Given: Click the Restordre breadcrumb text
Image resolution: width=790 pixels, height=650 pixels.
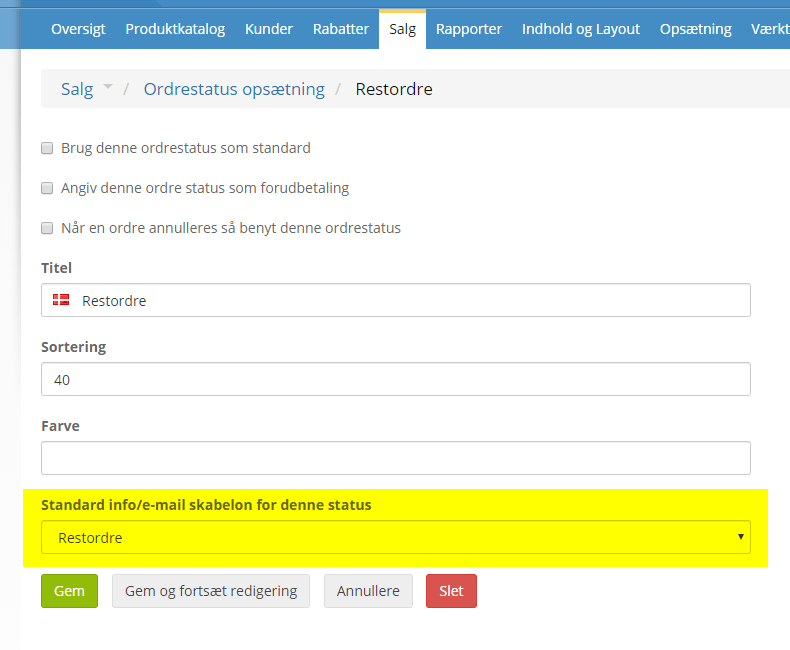Looking at the screenshot, I should click(x=394, y=89).
